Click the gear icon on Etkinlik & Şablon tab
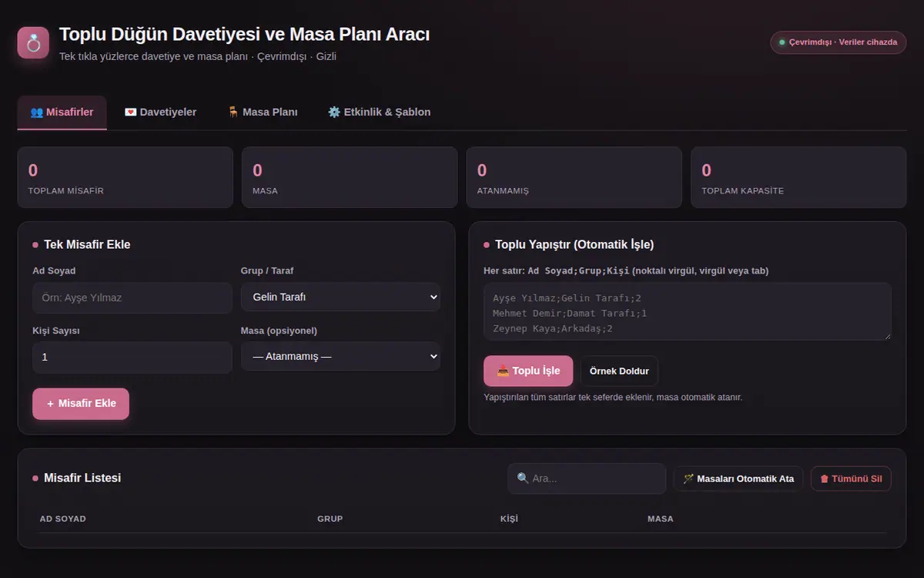 click(x=334, y=112)
